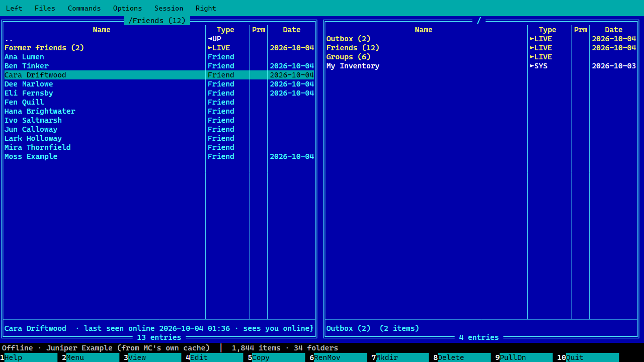Image resolution: width=644 pixels, height=362 pixels.
Task: Click the 4 Edit function key
Action: 214,357
